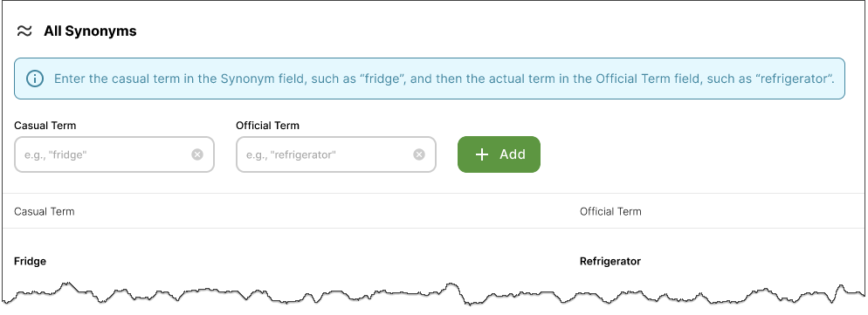
Task: Click the approximately-equal synonyms icon
Action: tap(24, 31)
